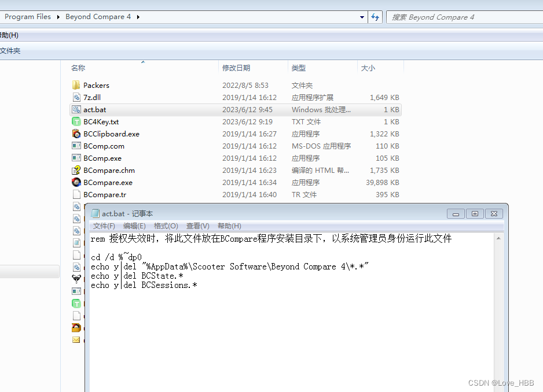The height and width of the screenshot is (392, 543).
Task: Expand the arrow after Beyond Compare 4 breadcrumb
Action: (138, 17)
